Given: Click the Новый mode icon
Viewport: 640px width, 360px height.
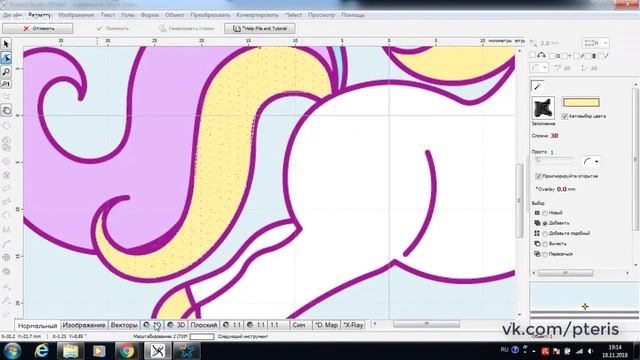Looking at the screenshot, I should click(x=537, y=213).
